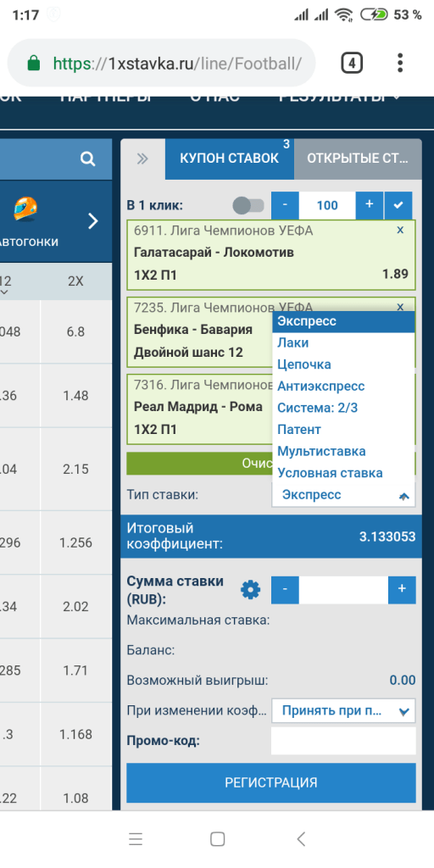Remove Бенфика - Бавария bet with x

point(401,306)
